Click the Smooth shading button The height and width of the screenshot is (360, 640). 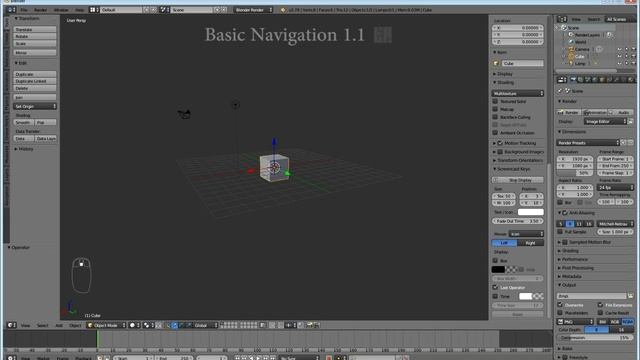pos(24,122)
